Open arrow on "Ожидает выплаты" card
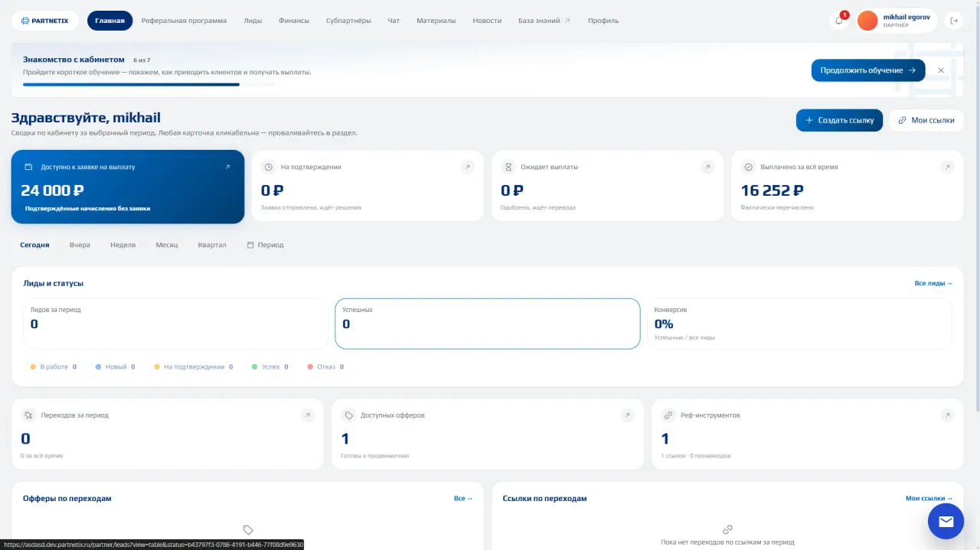980x550 pixels. tap(707, 167)
